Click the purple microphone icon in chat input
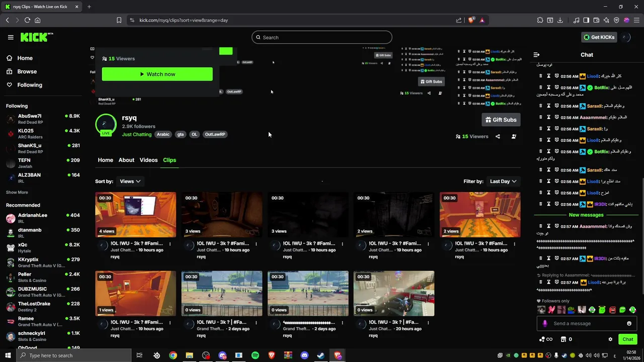 click(545, 323)
